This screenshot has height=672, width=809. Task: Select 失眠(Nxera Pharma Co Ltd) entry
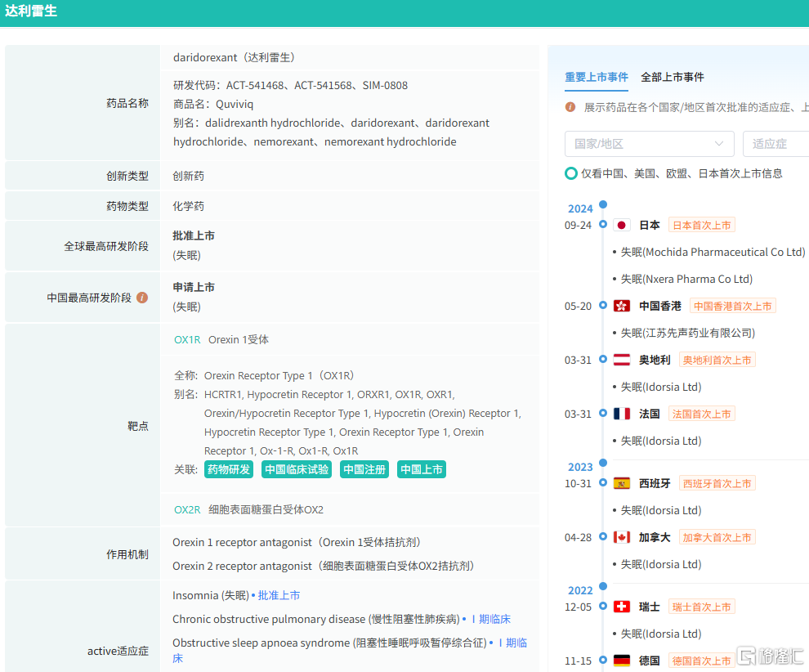tap(686, 280)
